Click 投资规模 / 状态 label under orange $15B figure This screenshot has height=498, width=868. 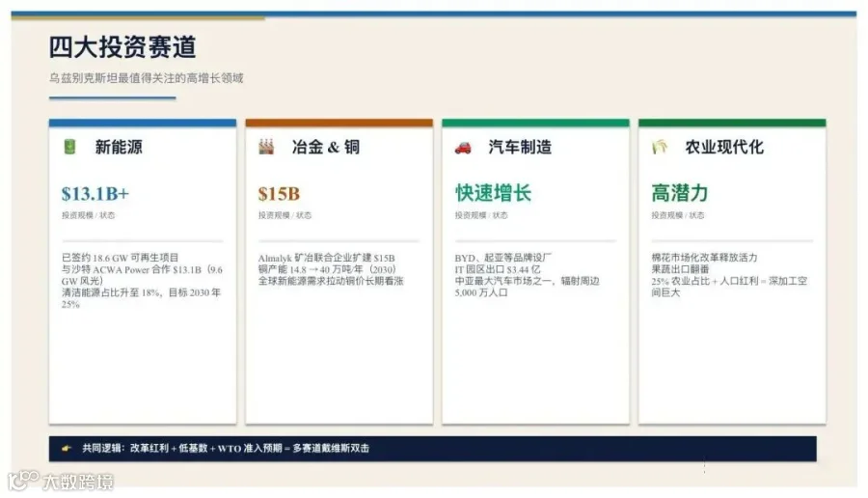[285, 215]
